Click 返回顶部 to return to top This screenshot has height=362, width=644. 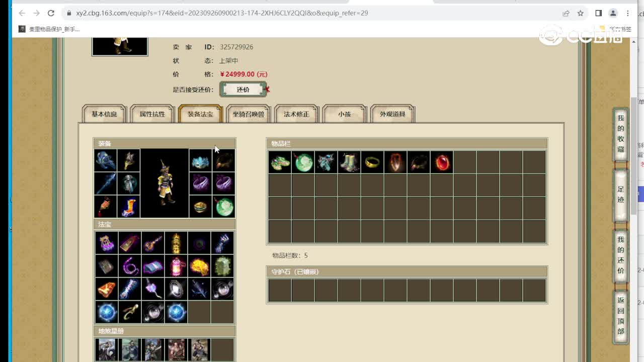point(621,316)
